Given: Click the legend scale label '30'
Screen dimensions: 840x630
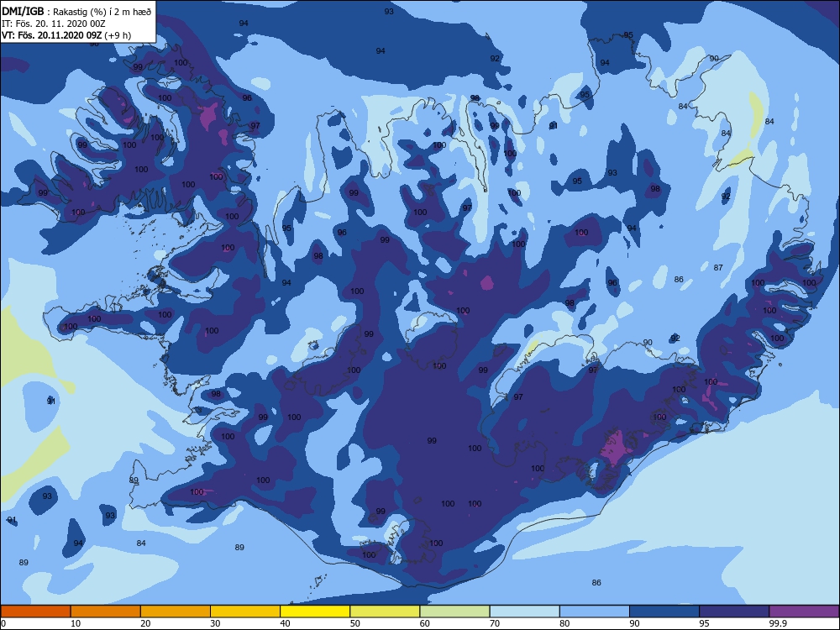Looking at the screenshot, I should tap(215, 623).
